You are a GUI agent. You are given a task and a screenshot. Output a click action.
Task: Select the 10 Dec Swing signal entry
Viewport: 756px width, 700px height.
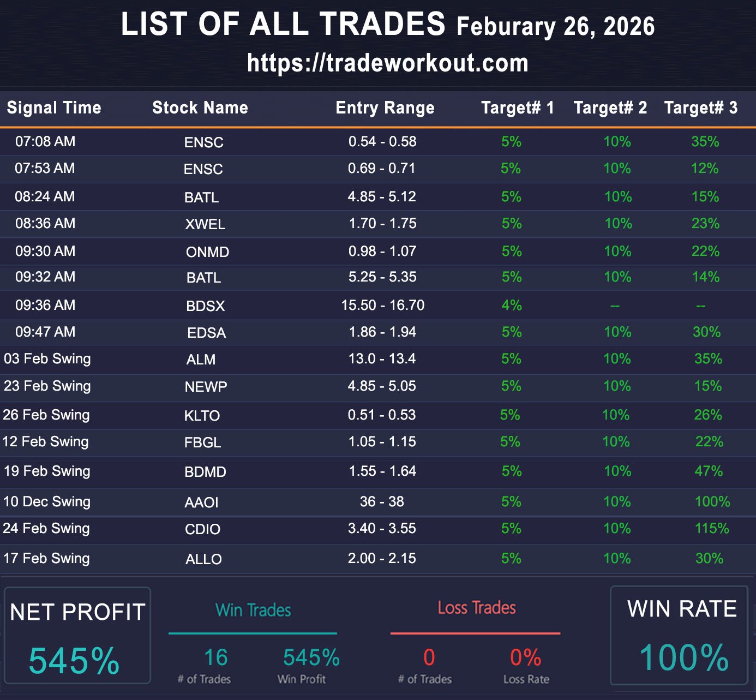click(47, 502)
